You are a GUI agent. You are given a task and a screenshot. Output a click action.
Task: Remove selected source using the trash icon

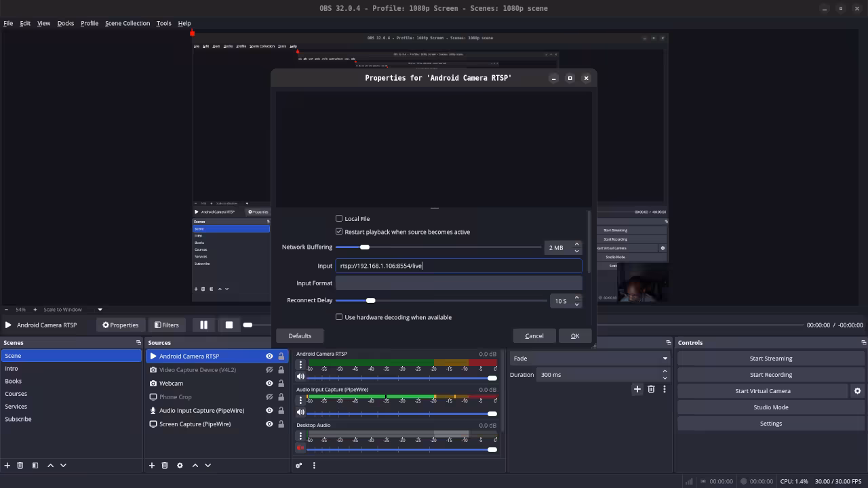pyautogui.click(x=165, y=465)
